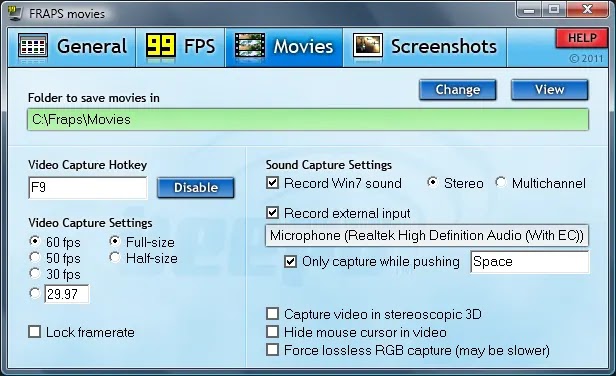Click the FRAPS title bar app icon
The image size is (616, 376).
[x=14, y=13]
